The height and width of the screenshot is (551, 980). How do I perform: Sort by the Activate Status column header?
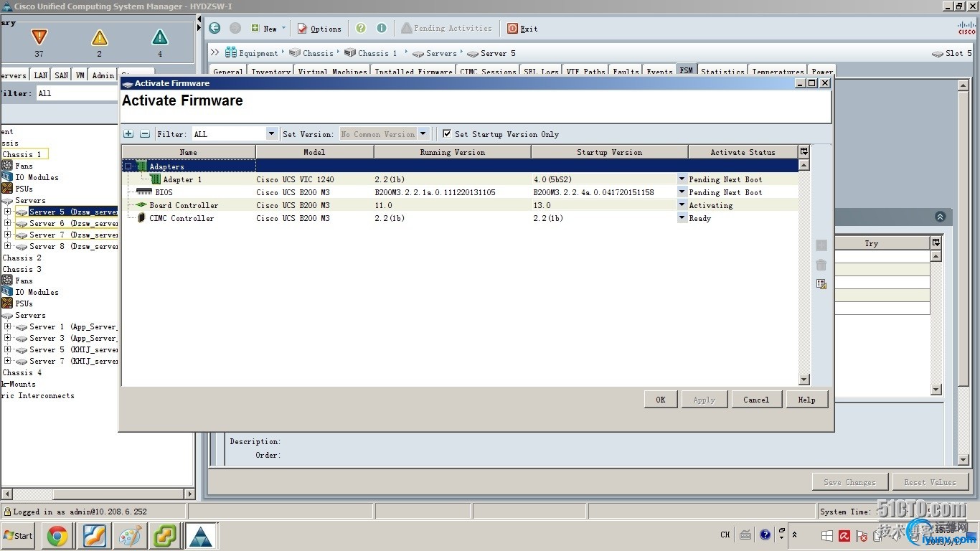coord(743,152)
